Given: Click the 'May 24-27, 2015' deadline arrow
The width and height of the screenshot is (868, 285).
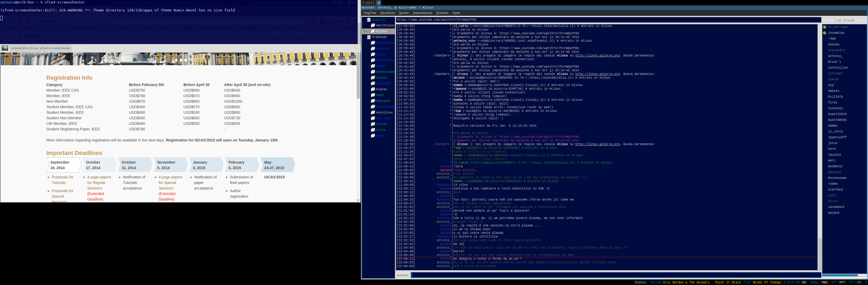Looking at the screenshot, I should click(278, 165).
